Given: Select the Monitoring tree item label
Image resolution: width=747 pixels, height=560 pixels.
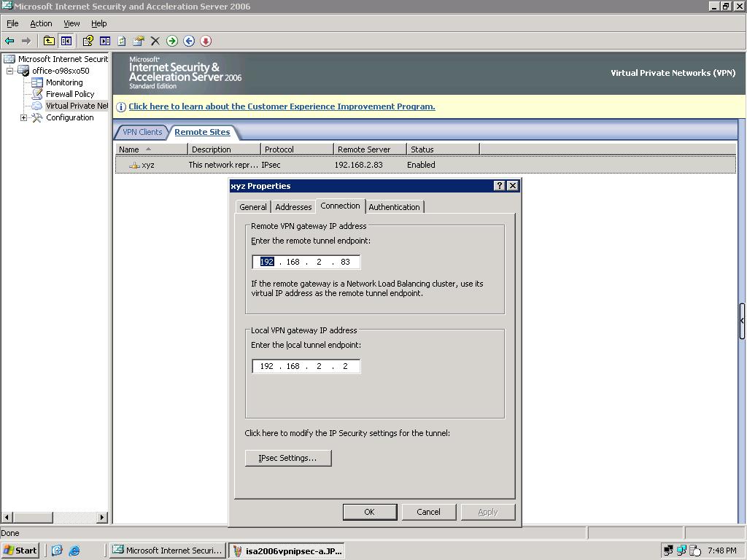Looking at the screenshot, I should [x=64, y=82].
